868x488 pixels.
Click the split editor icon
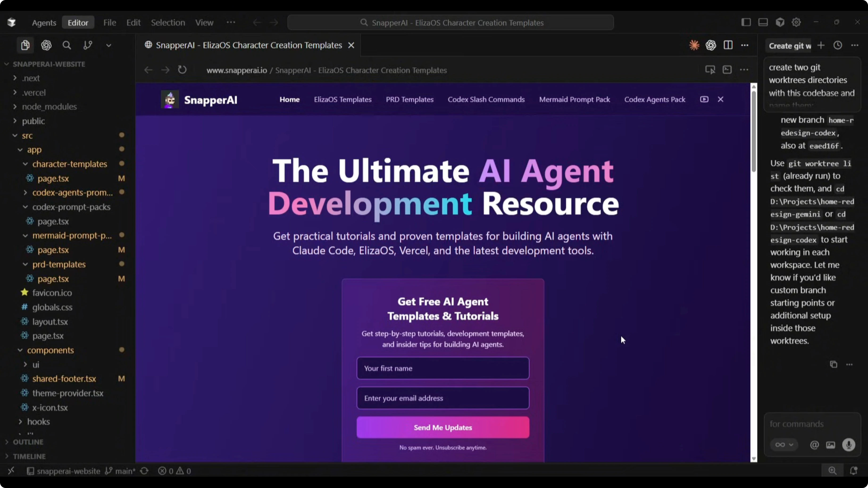(728, 45)
